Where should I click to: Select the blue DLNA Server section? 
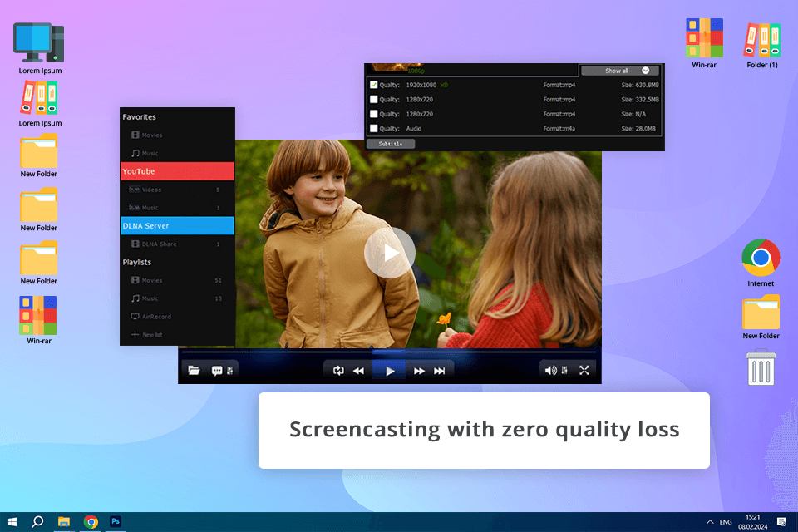click(177, 225)
